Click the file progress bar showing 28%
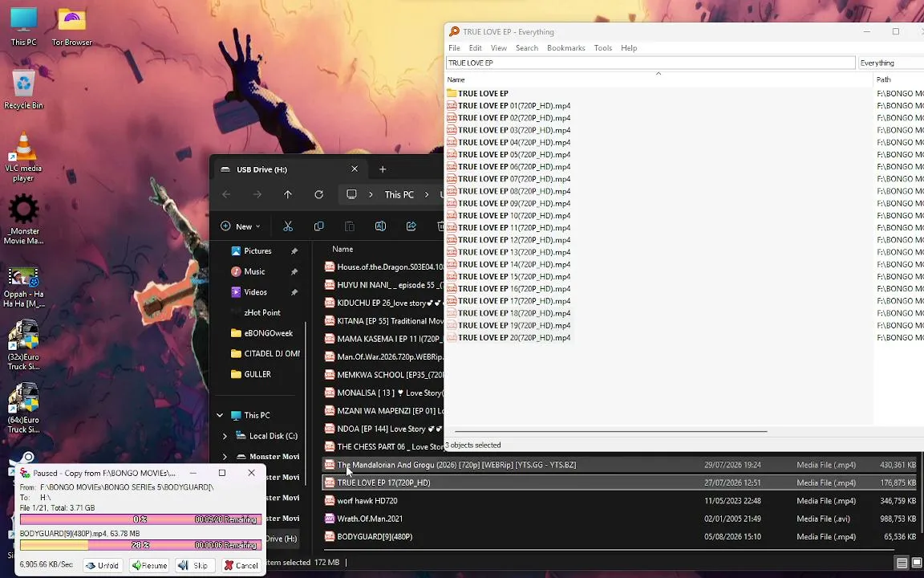 pyautogui.click(x=140, y=545)
